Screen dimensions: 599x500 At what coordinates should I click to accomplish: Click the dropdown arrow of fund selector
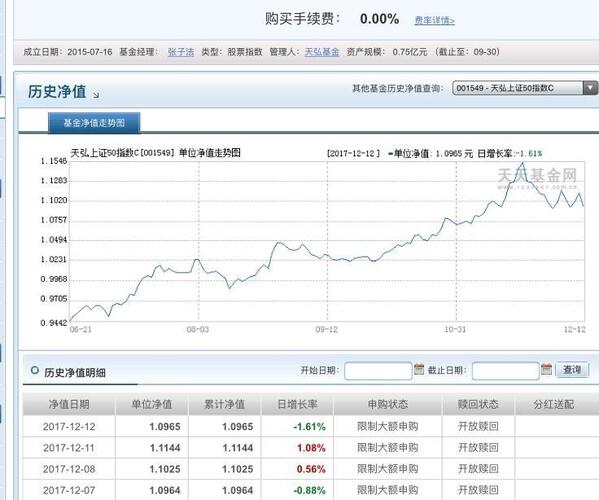click(590, 88)
